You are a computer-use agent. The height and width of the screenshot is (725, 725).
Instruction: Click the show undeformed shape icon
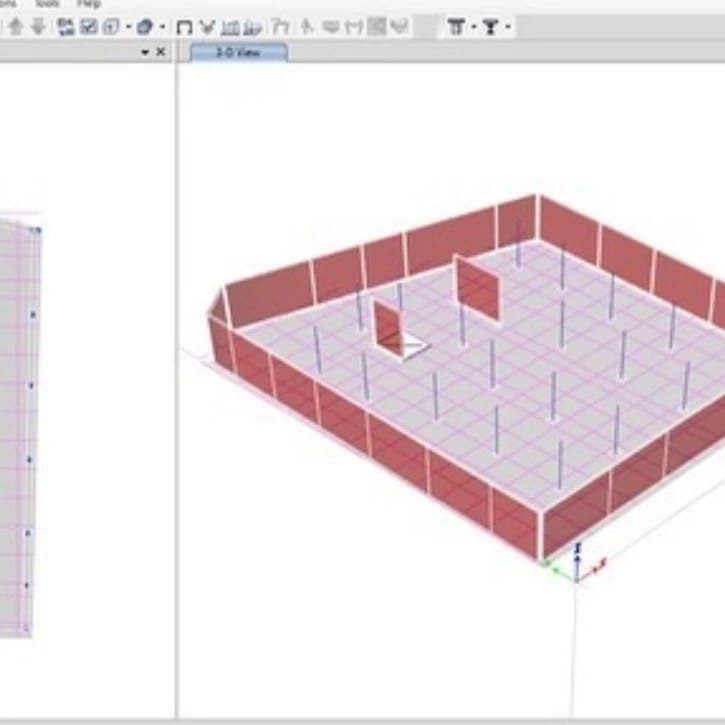point(184,27)
